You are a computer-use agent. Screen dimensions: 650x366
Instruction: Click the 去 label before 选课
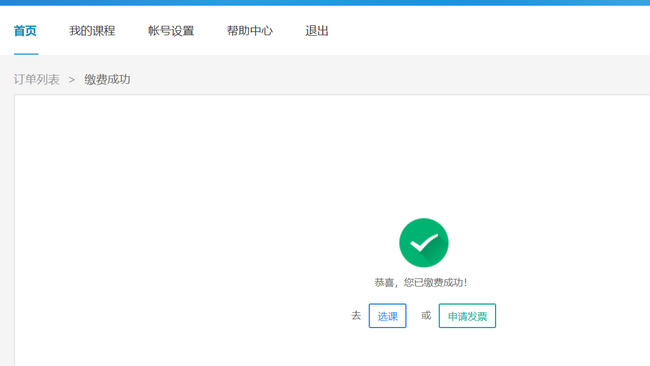point(356,315)
